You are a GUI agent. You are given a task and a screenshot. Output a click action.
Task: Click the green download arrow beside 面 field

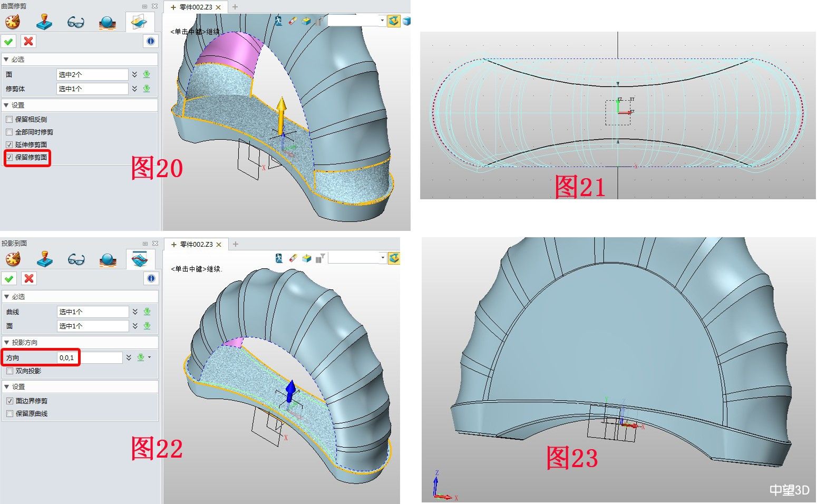click(x=146, y=74)
